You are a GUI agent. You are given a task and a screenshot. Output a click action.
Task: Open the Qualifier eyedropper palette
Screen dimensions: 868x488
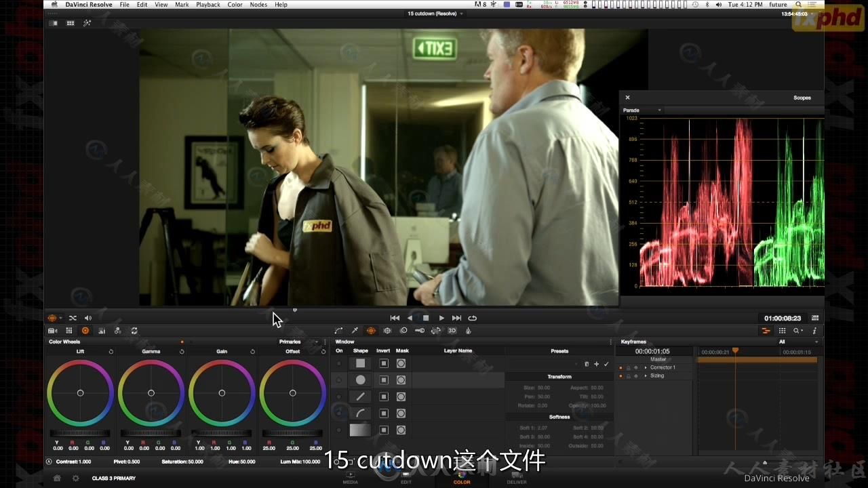pos(355,331)
